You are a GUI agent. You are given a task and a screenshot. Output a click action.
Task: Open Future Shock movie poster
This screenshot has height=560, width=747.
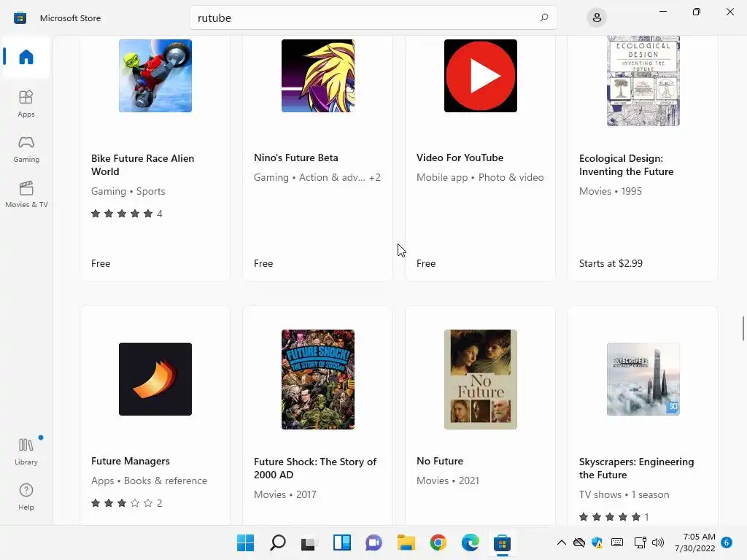click(318, 379)
